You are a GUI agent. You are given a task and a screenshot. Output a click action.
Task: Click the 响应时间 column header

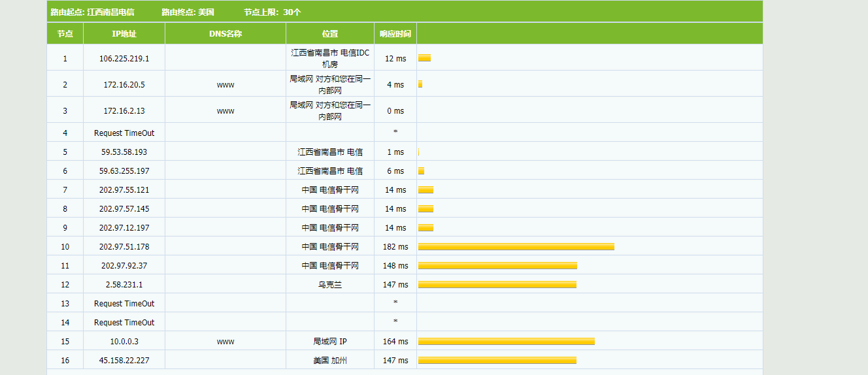pos(395,34)
